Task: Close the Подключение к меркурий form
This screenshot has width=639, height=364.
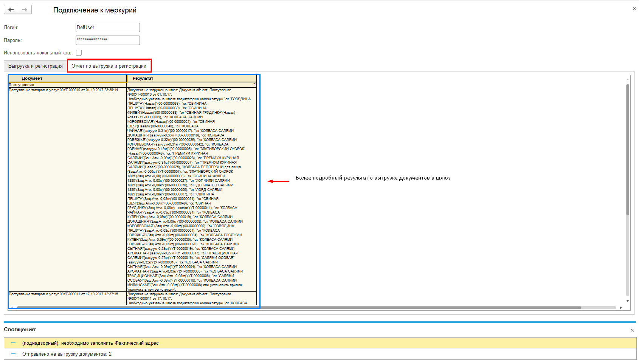Action: [x=634, y=8]
